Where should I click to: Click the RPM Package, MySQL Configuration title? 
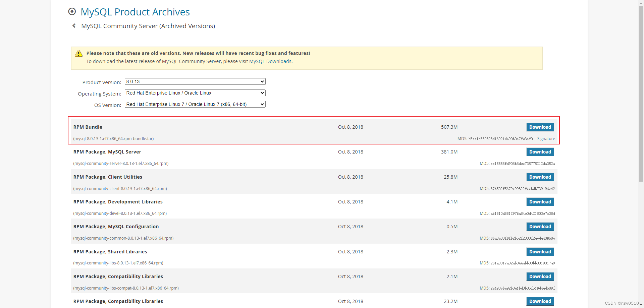[116, 227]
